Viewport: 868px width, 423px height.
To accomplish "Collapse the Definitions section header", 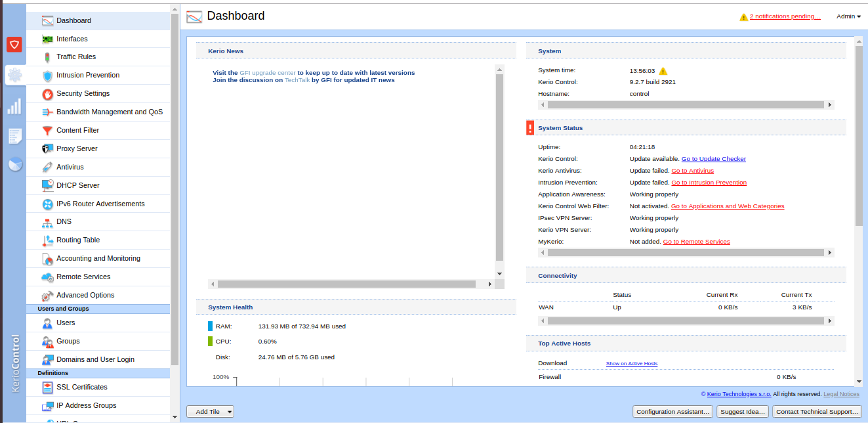I will 98,373.
